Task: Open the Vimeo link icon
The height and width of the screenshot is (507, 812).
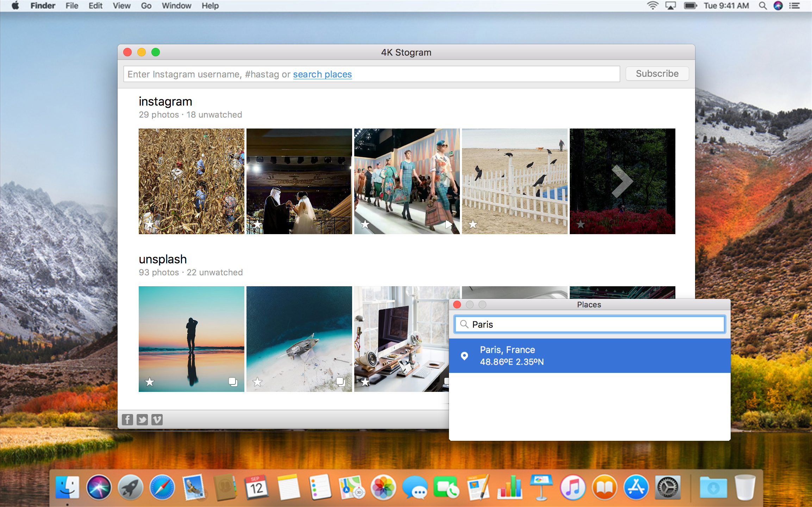Action: point(157,419)
